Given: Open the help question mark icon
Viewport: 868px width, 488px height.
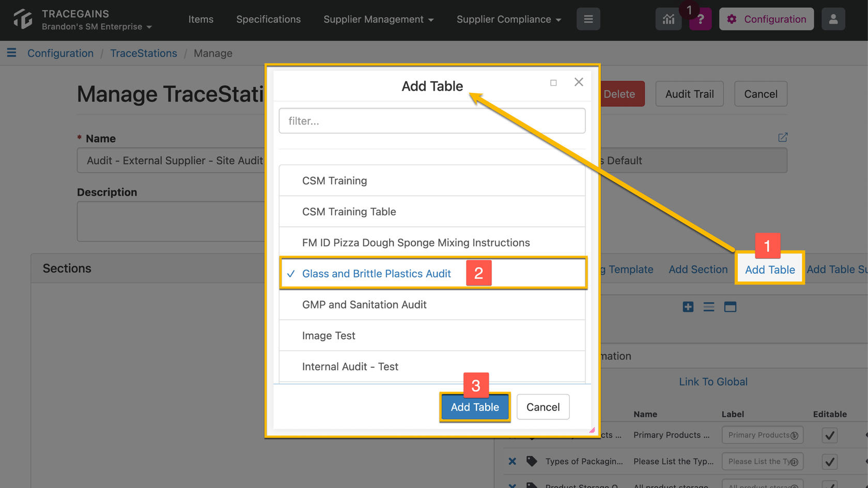Looking at the screenshot, I should pyautogui.click(x=701, y=19).
